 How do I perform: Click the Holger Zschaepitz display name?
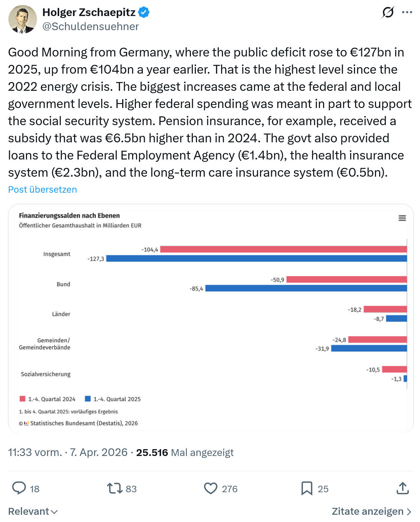click(x=89, y=12)
